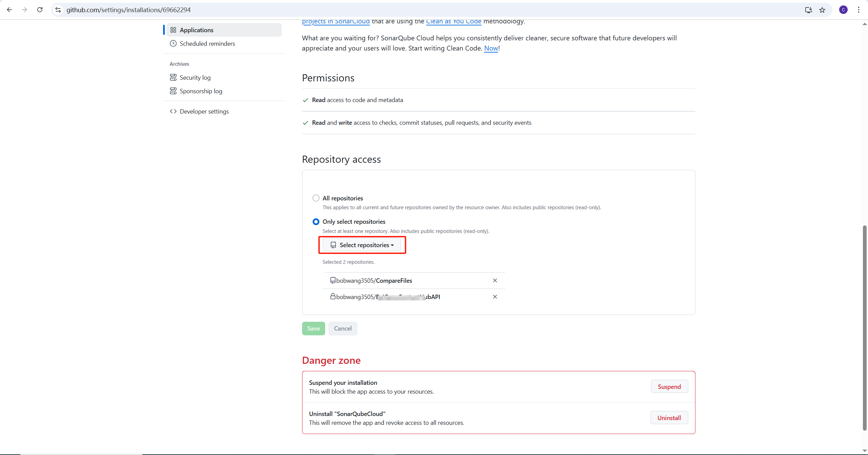
Task: Open Developer settings in sidebar
Action: pyautogui.click(x=204, y=112)
